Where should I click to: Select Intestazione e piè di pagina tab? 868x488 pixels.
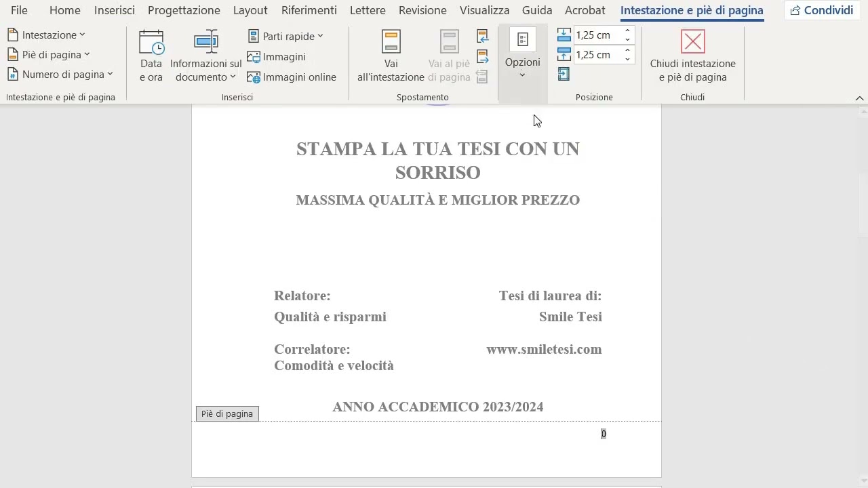click(692, 10)
